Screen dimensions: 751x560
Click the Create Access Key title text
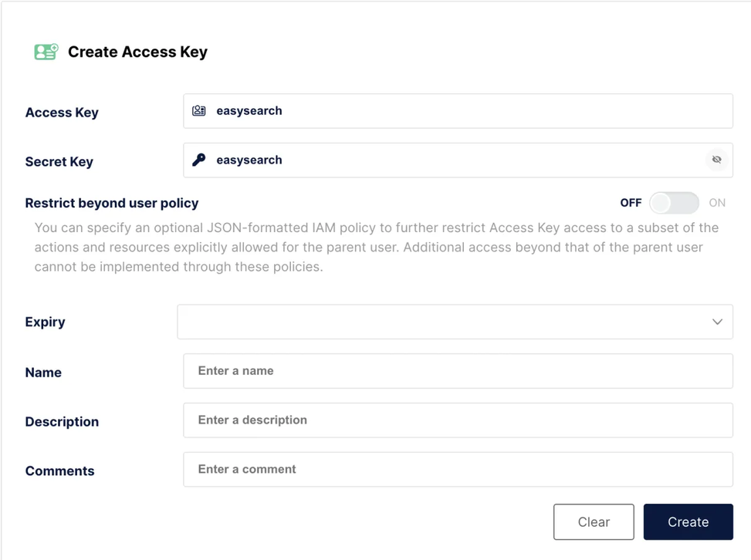(x=137, y=52)
